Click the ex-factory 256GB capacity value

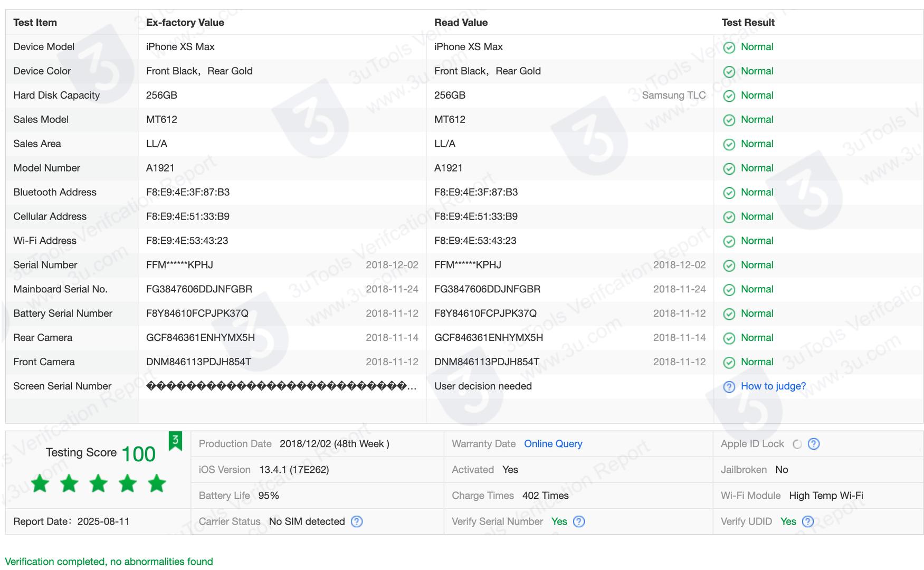click(x=161, y=95)
